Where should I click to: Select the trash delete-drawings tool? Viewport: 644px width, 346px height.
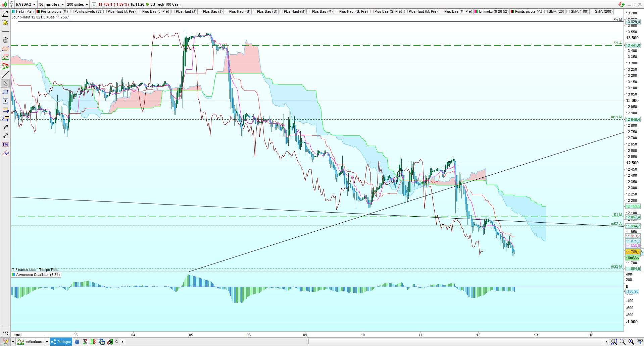[x=5, y=40]
